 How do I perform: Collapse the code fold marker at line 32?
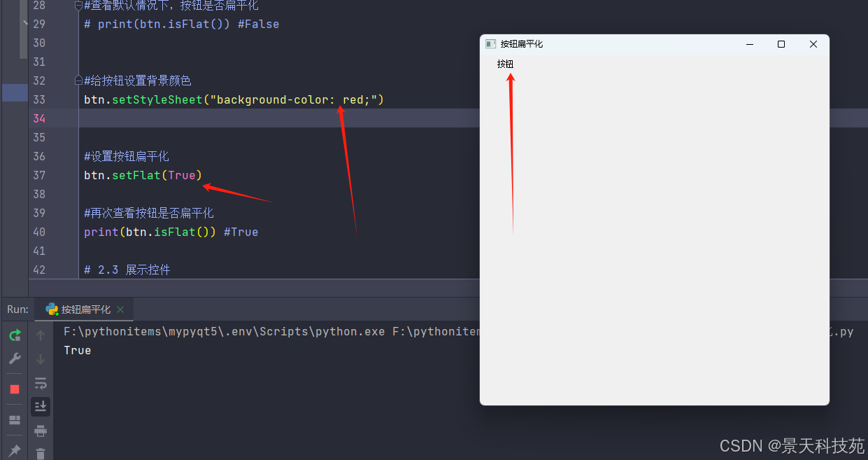79,81
